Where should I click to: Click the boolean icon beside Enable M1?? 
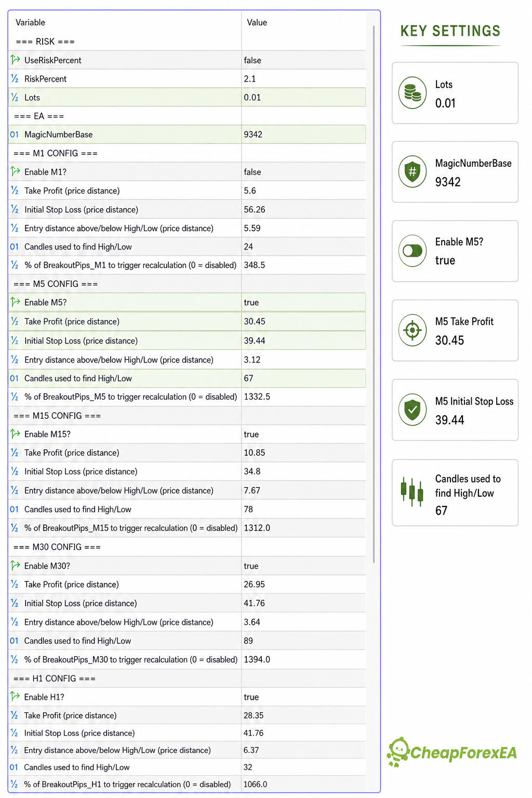tap(15, 171)
